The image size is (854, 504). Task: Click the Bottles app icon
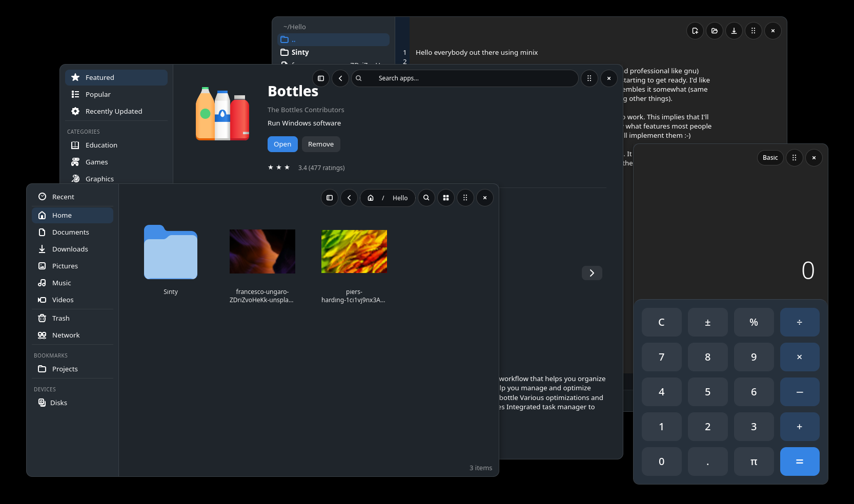point(222,114)
